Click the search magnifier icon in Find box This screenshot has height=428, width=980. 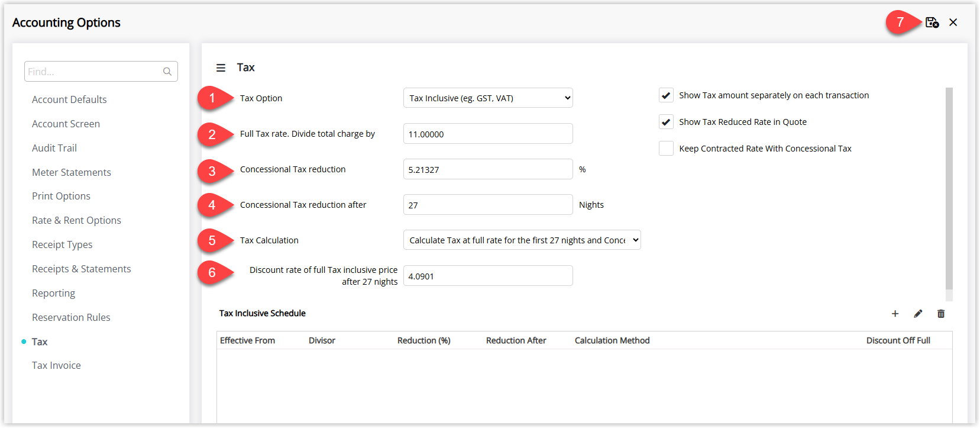pyautogui.click(x=167, y=72)
